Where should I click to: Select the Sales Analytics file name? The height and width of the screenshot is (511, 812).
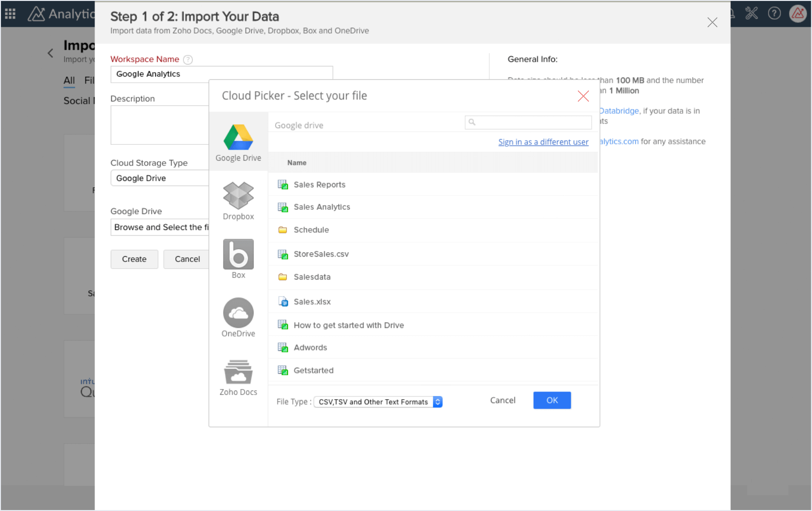pyautogui.click(x=322, y=207)
